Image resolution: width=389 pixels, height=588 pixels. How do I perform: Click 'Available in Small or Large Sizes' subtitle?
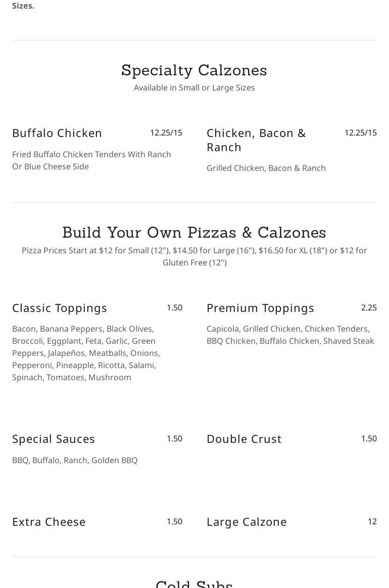(194, 88)
